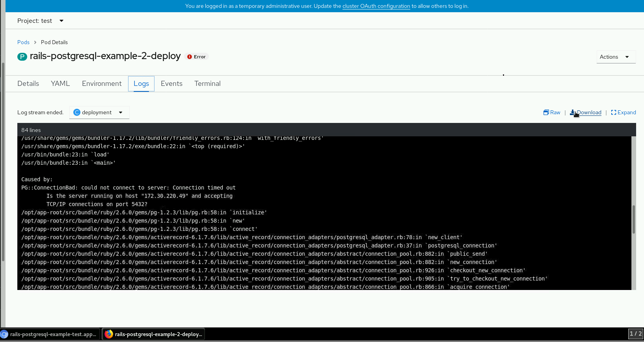Click the container 'C' badge in deployment selector
The width and height of the screenshot is (644, 342).
pyautogui.click(x=77, y=112)
